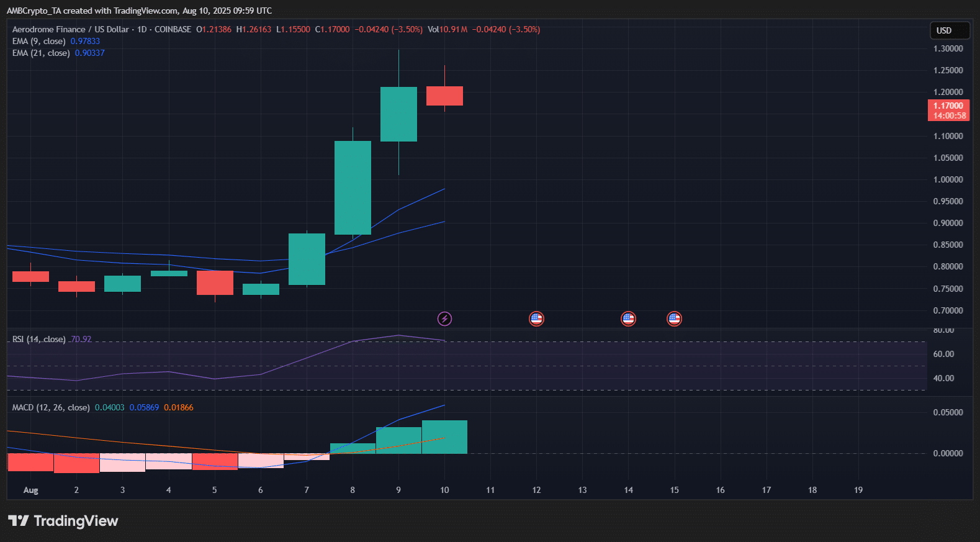The image size is (980, 542).
Task: Select the RSI (14, close) indicator label
Action: 38,340
